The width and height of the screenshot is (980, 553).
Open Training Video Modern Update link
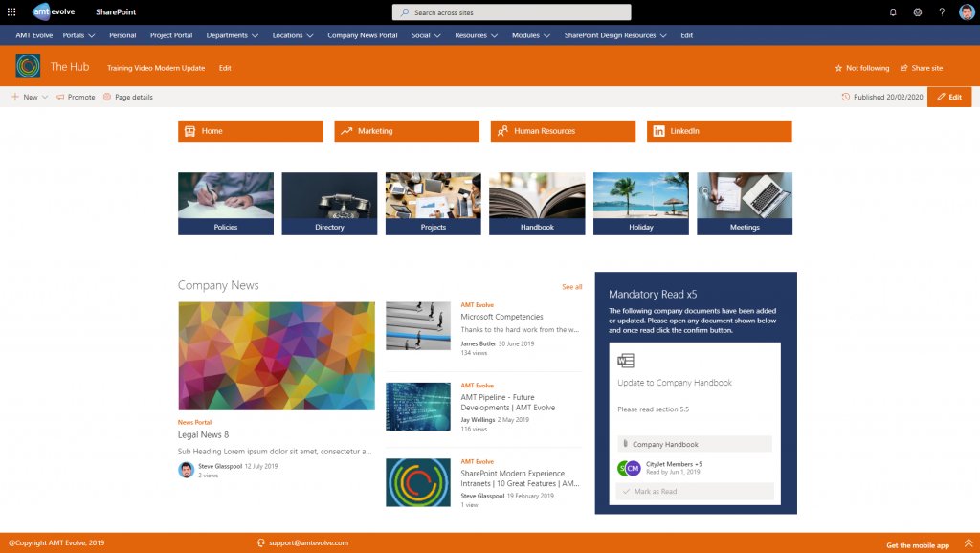point(156,68)
